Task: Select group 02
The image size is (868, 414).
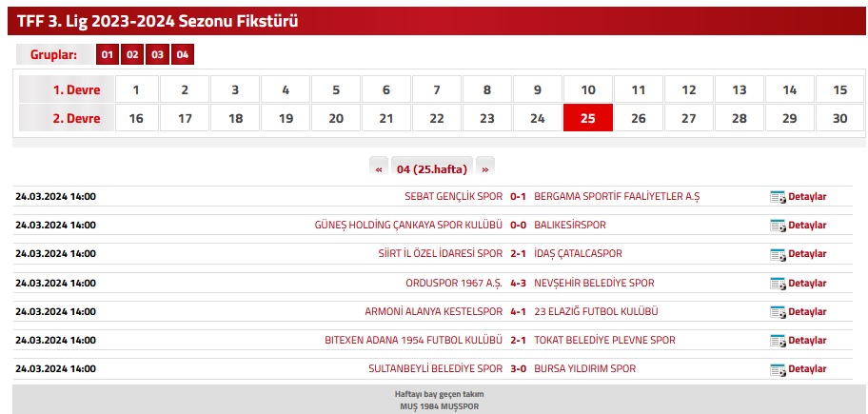Action: 132,55
